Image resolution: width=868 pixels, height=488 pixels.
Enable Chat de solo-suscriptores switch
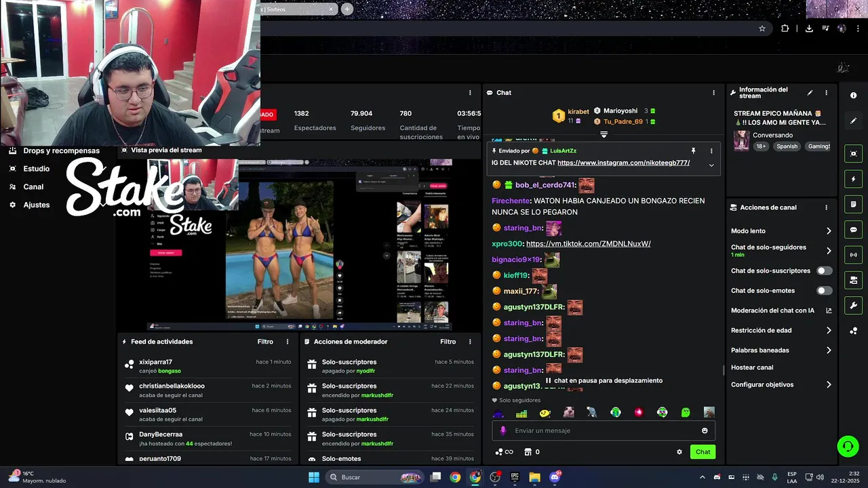pos(824,270)
